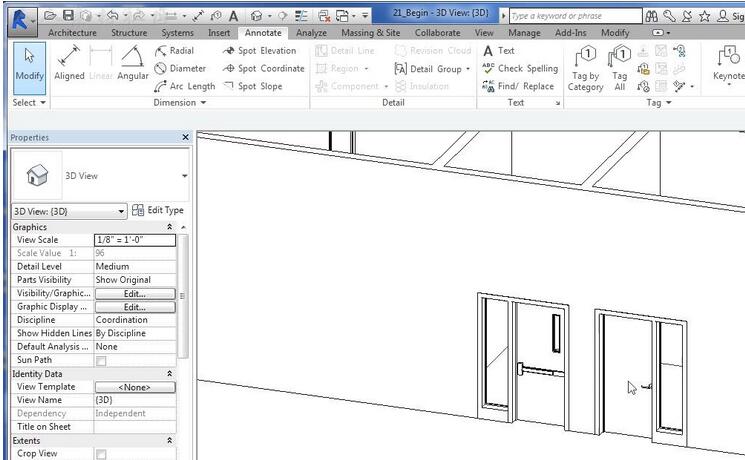Run Check Spelling

[x=520, y=68]
